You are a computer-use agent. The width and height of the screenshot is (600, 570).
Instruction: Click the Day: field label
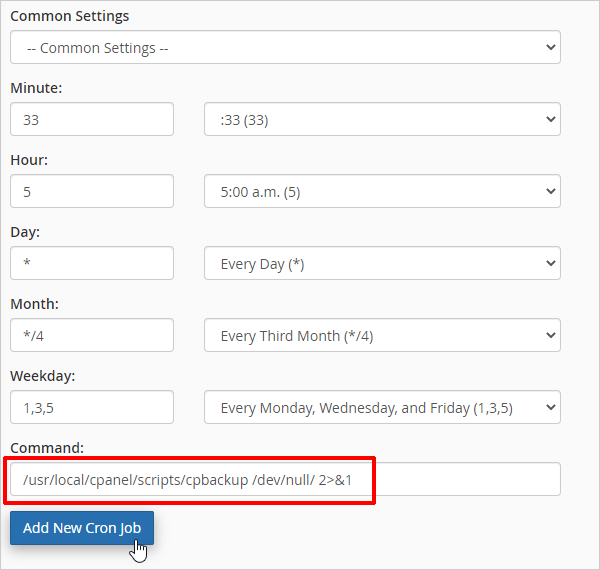[x=25, y=232]
